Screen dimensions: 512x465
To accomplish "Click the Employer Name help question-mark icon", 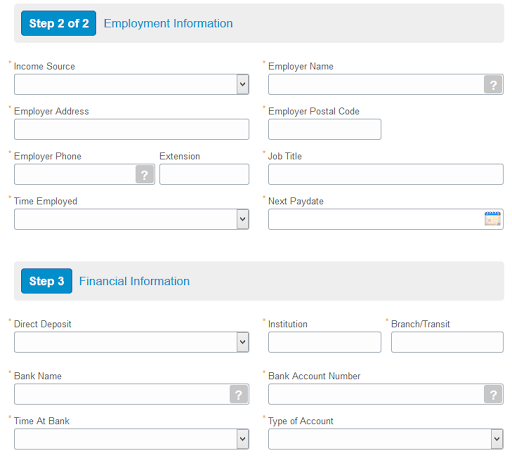I will pos(493,85).
